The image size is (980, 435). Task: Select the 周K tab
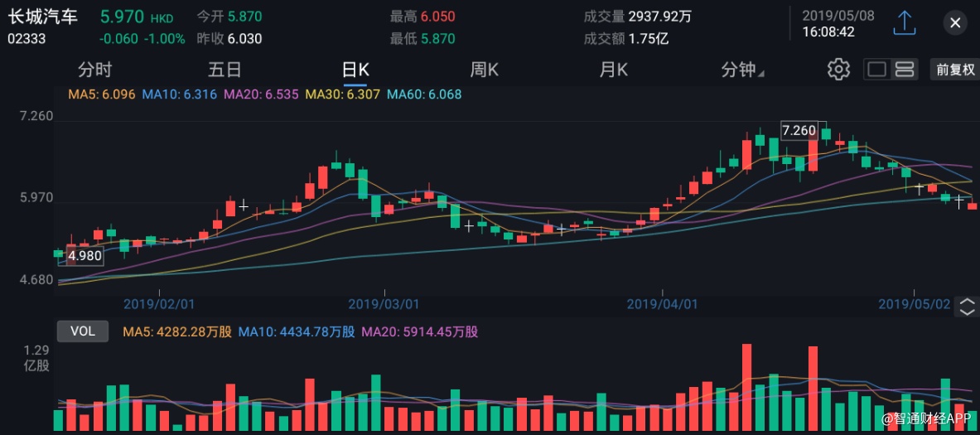tap(485, 70)
